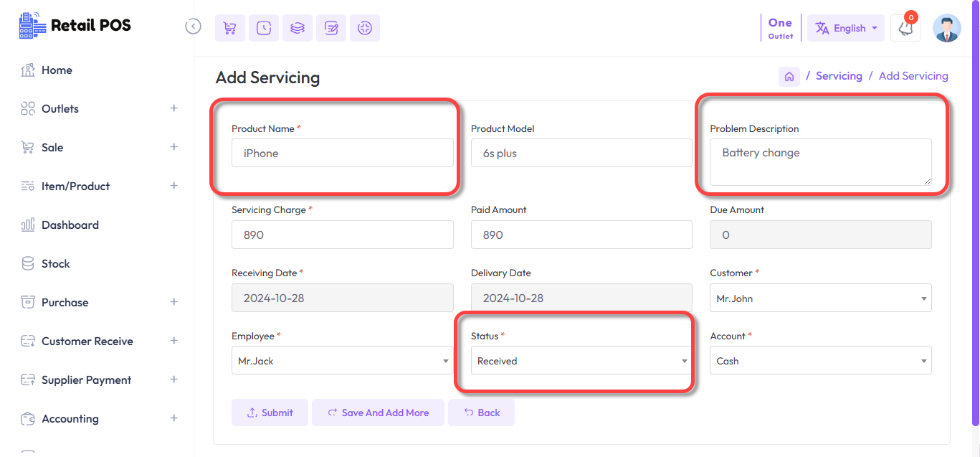Click the Servicing breadcrumb link
The height and width of the screenshot is (457, 980).
click(x=839, y=76)
